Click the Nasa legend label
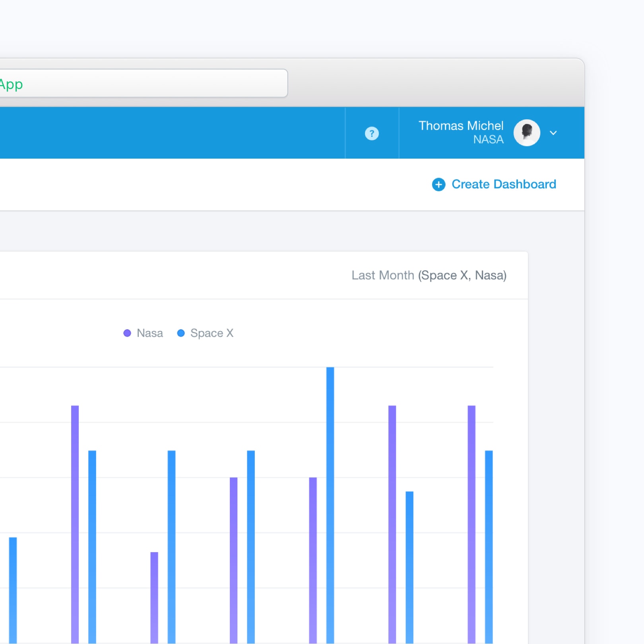Image resolution: width=644 pixels, height=644 pixels. [150, 333]
